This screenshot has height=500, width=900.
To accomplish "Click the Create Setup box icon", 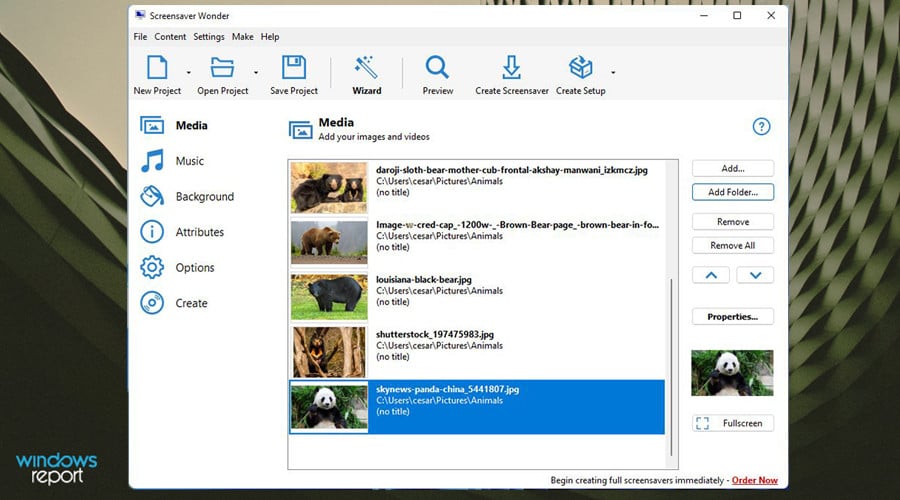I will (580, 68).
